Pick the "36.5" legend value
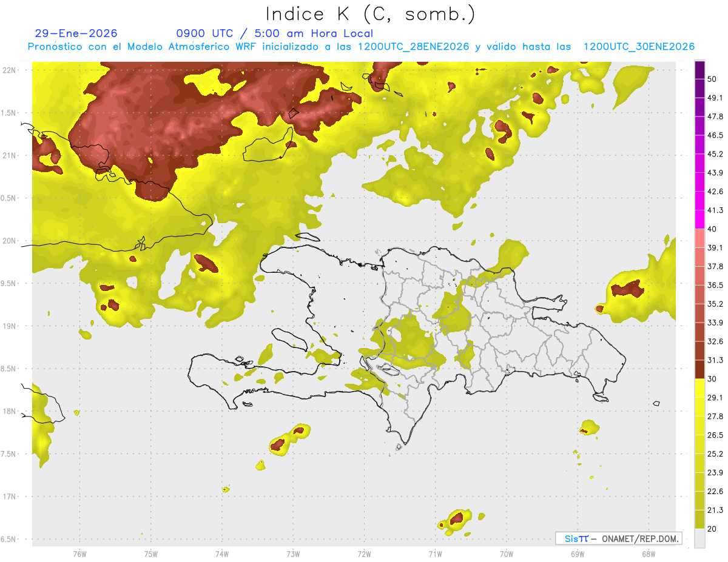The height and width of the screenshot is (562, 728). 715,285
